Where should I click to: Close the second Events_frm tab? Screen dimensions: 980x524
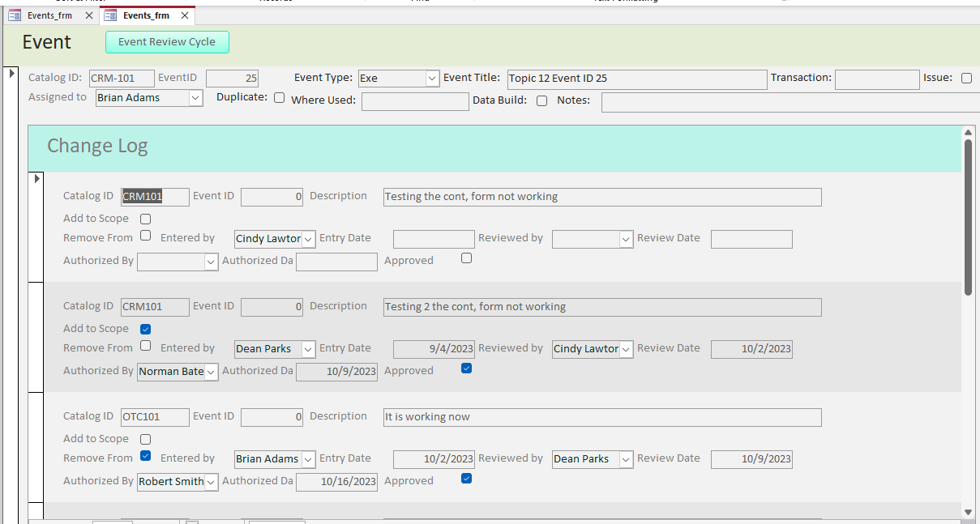coord(186,15)
